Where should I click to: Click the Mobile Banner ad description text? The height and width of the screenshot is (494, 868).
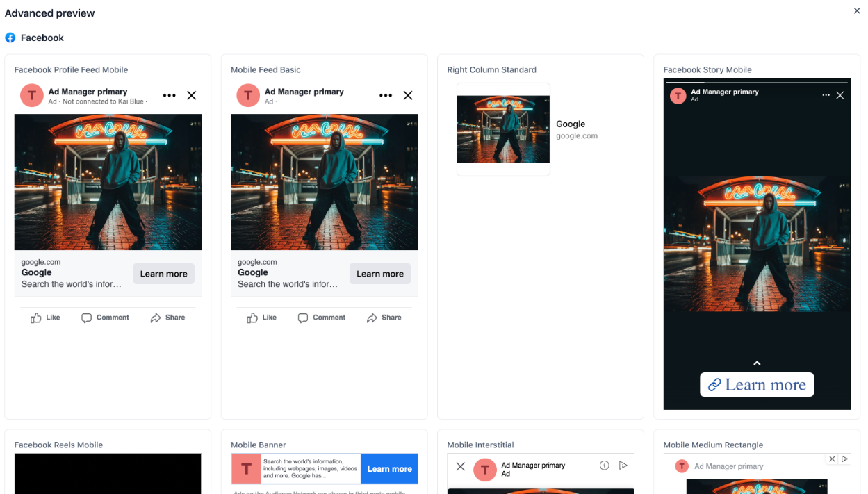pos(311,469)
